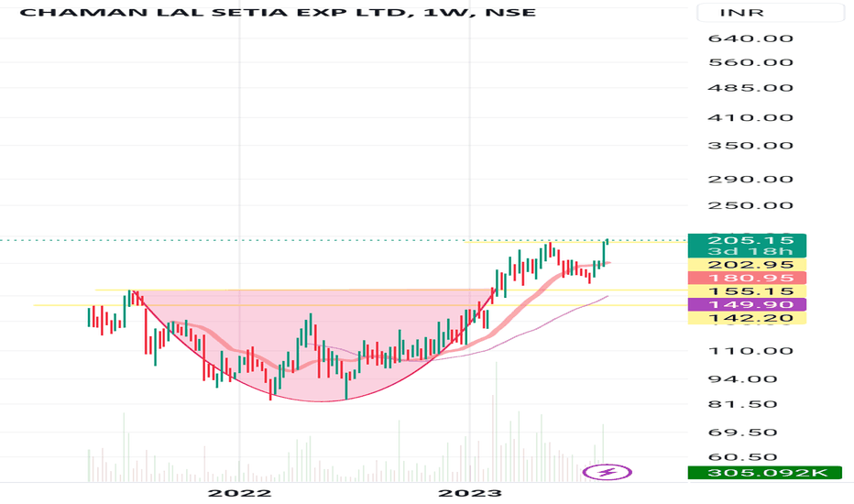
Task: Click the 560.00 price scale value
Action: pyautogui.click(x=750, y=62)
